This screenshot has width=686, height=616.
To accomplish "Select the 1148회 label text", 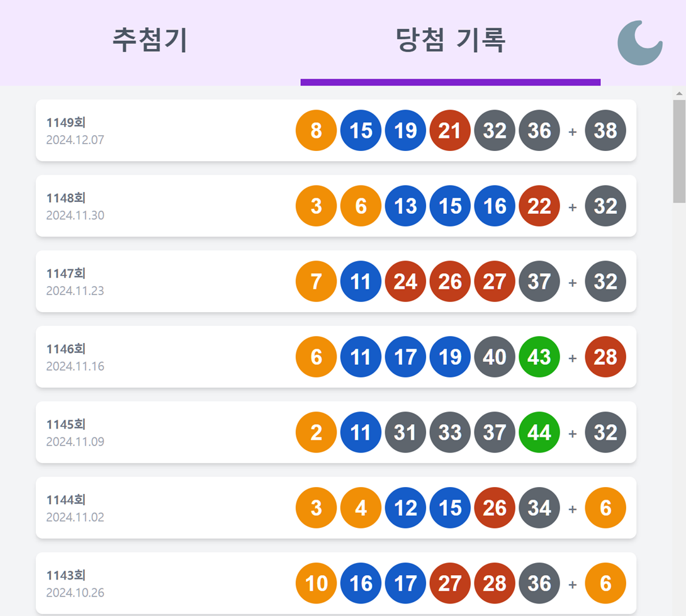I will 66,198.
